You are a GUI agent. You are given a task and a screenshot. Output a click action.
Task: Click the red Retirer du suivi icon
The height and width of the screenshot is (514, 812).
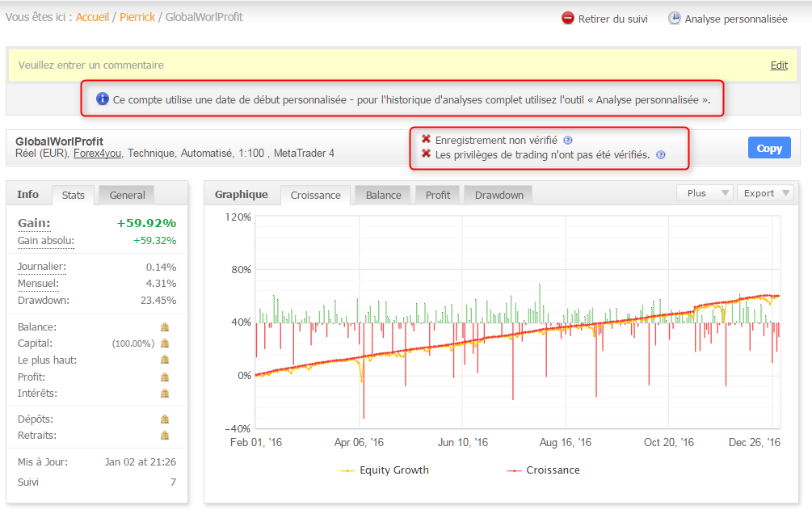click(568, 18)
